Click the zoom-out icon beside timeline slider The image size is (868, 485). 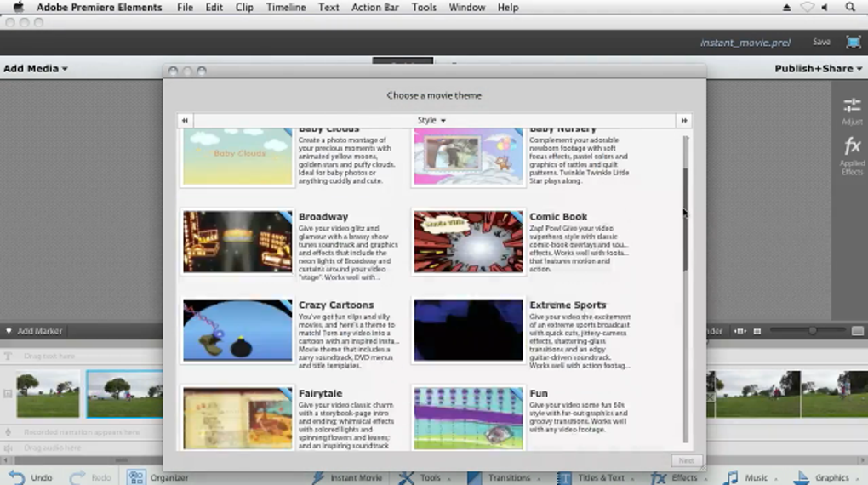[x=757, y=331]
